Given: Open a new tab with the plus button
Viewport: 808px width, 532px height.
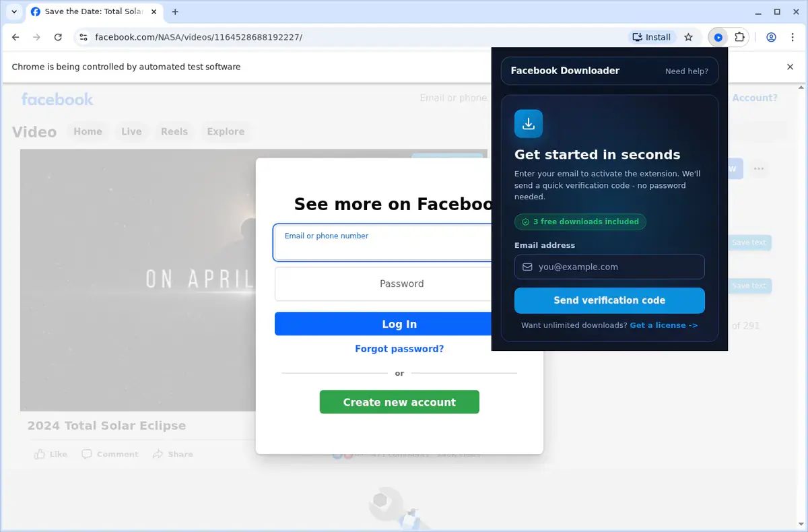Looking at the screenshot, I should point(175,11).
